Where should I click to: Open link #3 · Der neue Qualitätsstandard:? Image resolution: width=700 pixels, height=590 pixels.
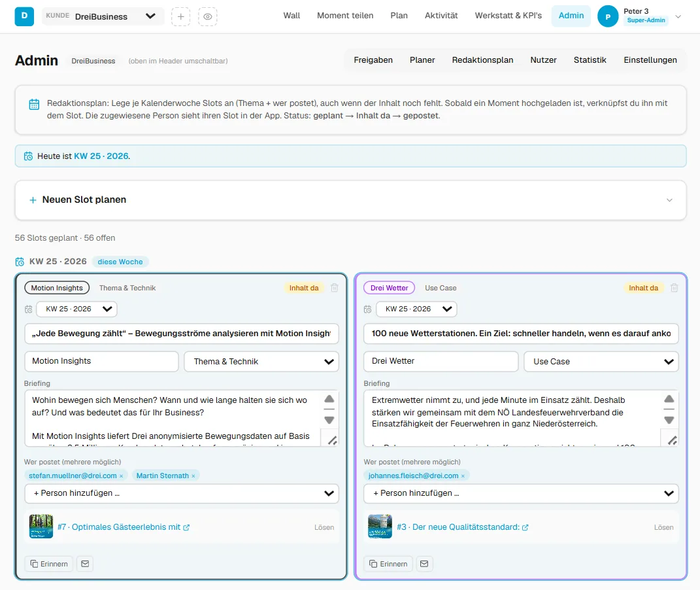(463, 527)
